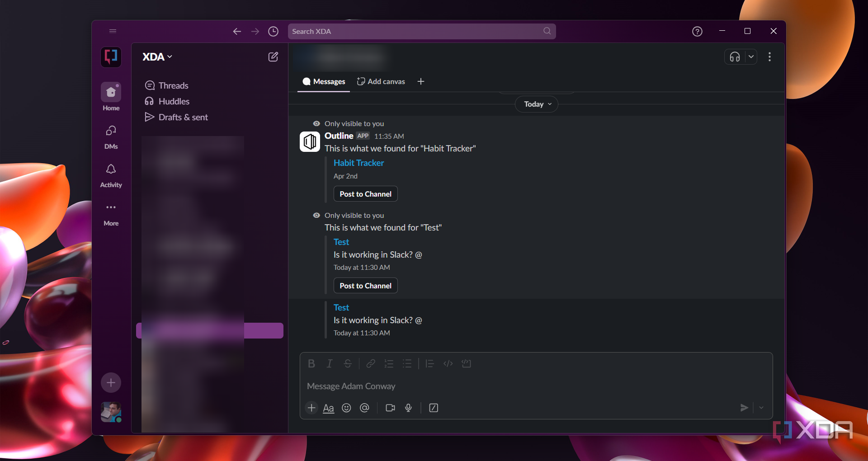This screenshot has width=868, height=461.
Task: Select the Add canvas tab
Action: click(x=381, y=81)
